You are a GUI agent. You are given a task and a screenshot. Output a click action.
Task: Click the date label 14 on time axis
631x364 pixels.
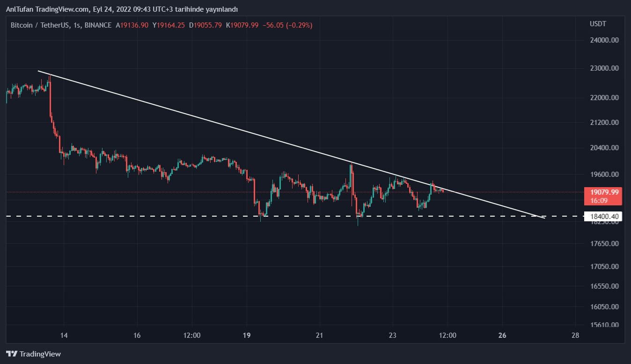click(x=64, y=335)
